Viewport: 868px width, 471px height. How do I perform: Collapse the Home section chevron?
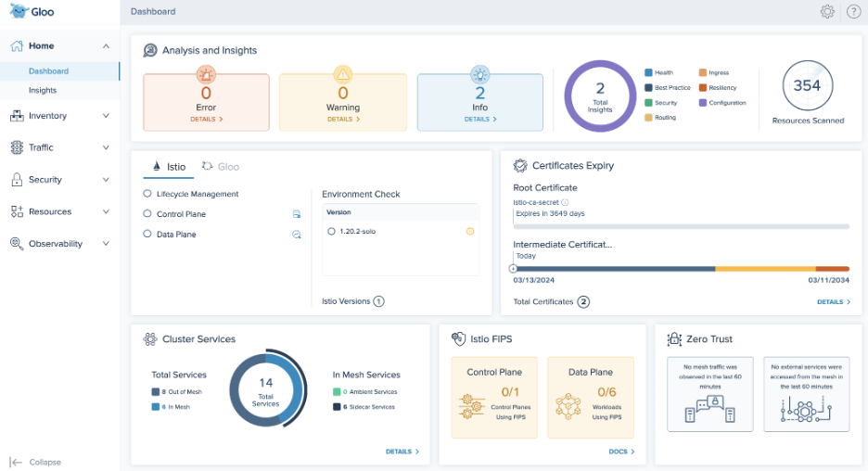(106, 46)
